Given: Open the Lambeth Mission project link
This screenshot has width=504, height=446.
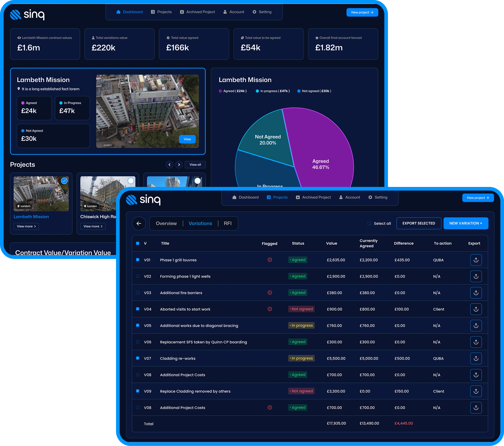Looking at the screenshot, I should pos(31,217).
